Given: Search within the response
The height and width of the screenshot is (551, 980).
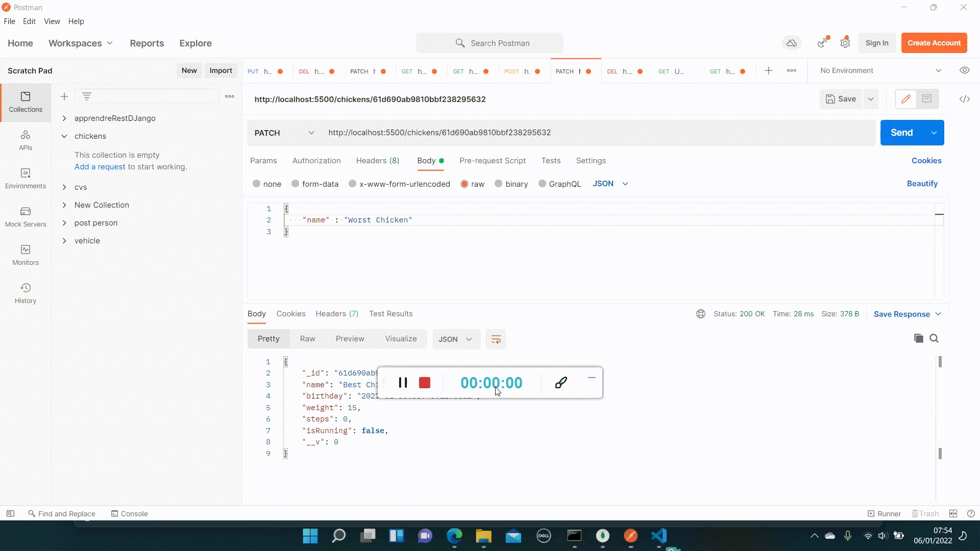Looking at the screenshot, I should [x=935, y=338].
